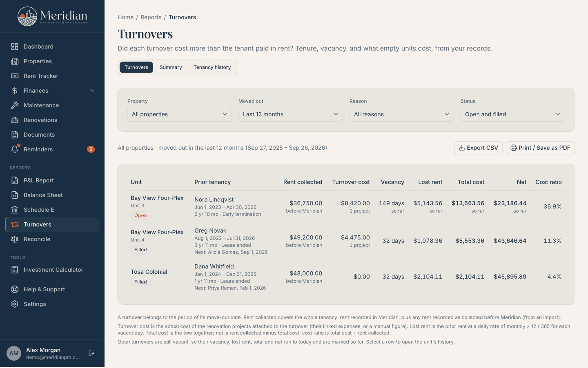This screenshot has height=368, width=588.
Task: Click the Finances dollar sign icon
Action: 15,91
